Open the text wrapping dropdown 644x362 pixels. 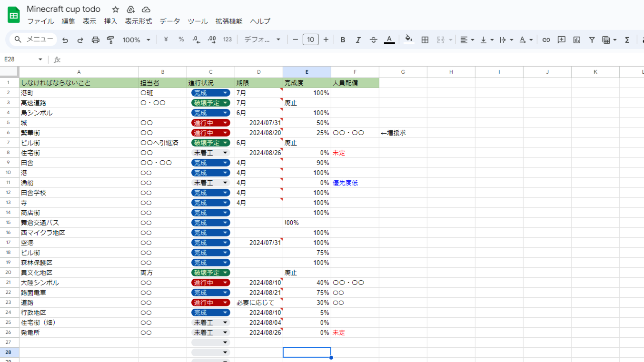click(506, 40)
